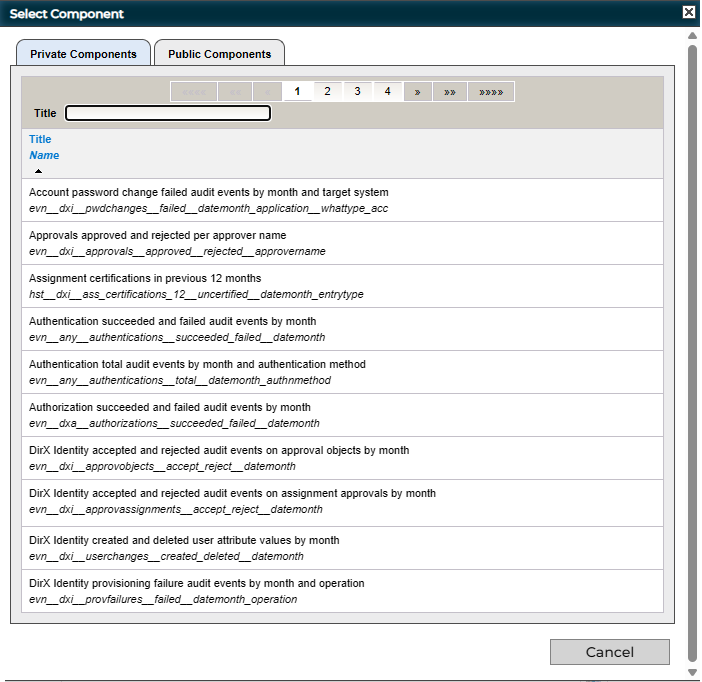Screen dimensions: 702x682
Task: Go to next page using single arrow
Action: [417, 92]
